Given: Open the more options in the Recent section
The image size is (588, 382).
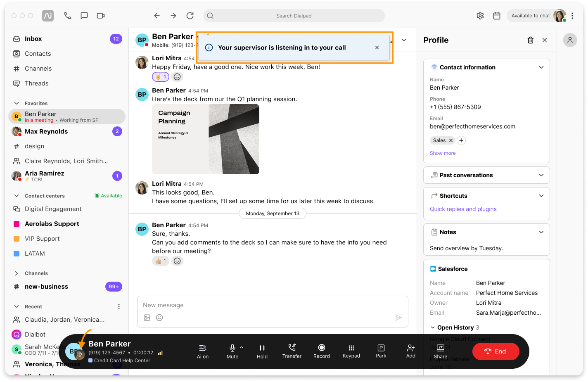Looking at the screenshot, I should tap(119, 306).
